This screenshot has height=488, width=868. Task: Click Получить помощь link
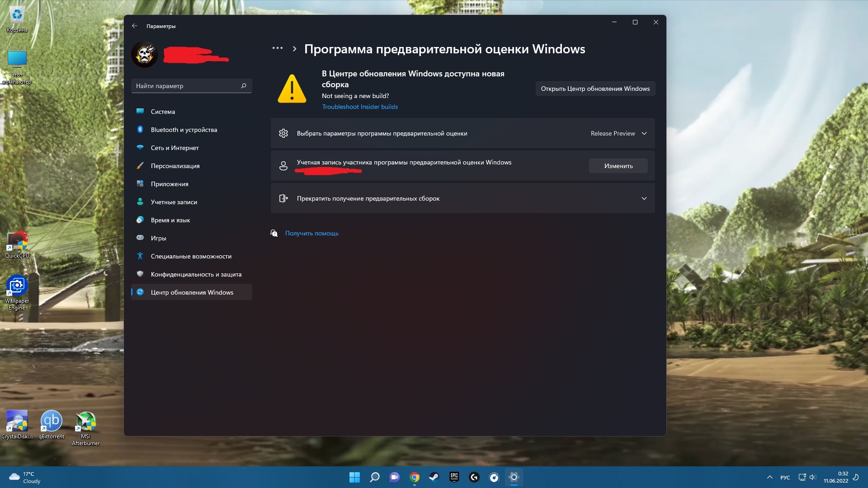coord(311,233)
